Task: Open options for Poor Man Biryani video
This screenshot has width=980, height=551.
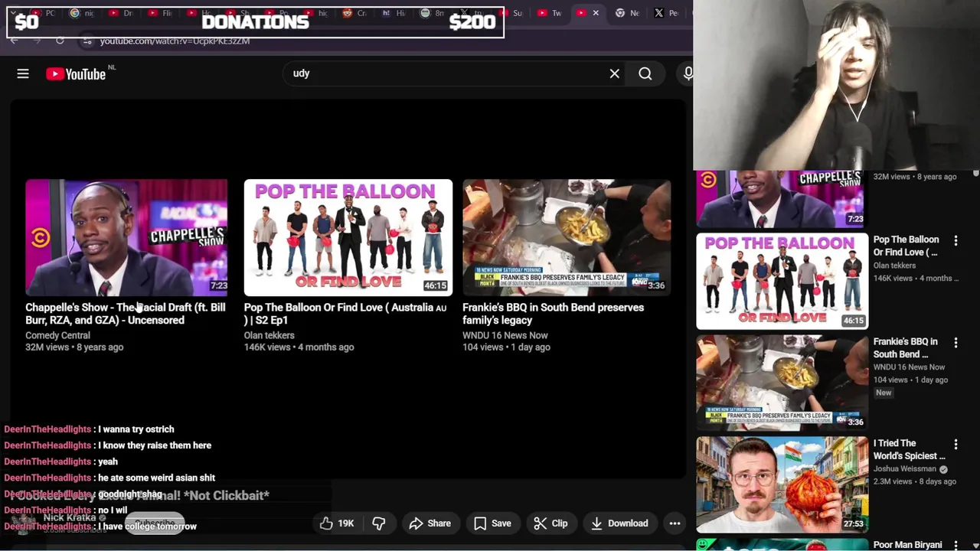Action: coord(955,545)
